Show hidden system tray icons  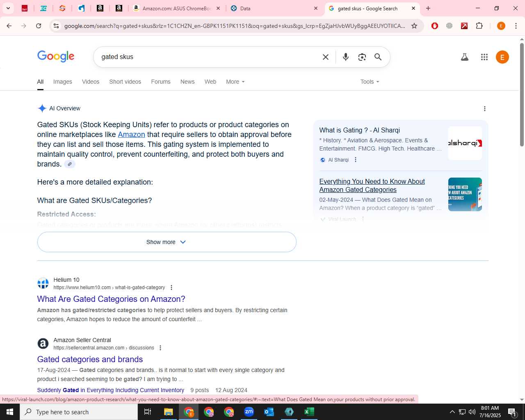452,412
